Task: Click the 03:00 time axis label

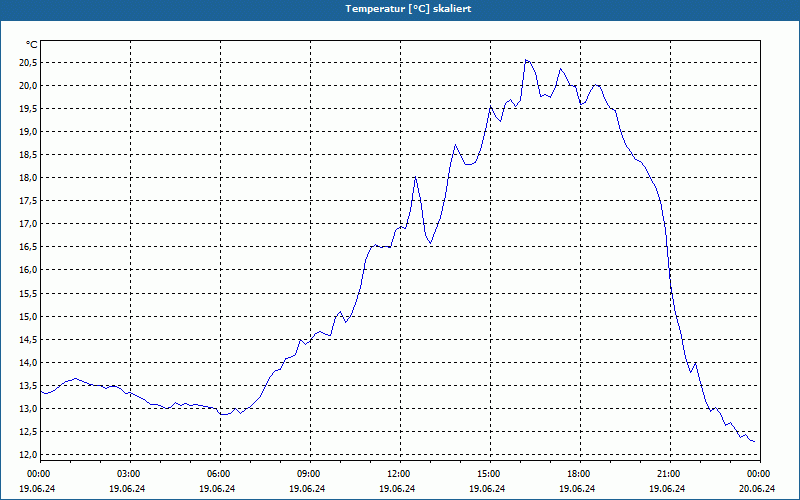Action: click(x=131, y=474)
